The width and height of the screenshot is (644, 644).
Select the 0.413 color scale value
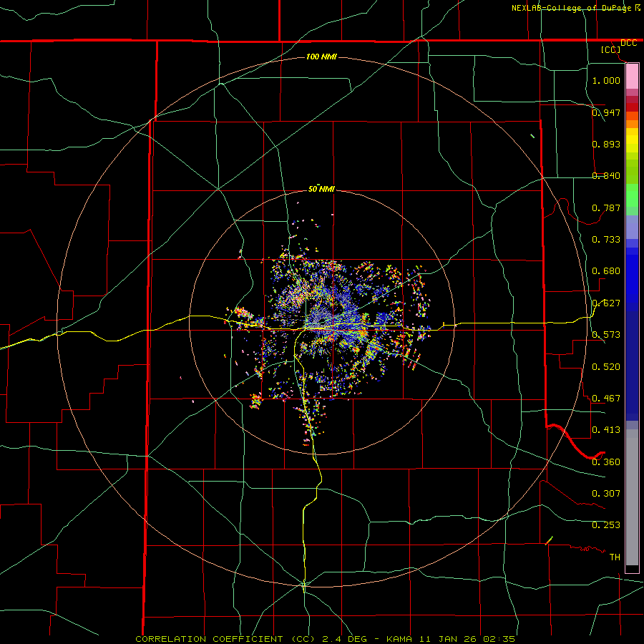606,430
